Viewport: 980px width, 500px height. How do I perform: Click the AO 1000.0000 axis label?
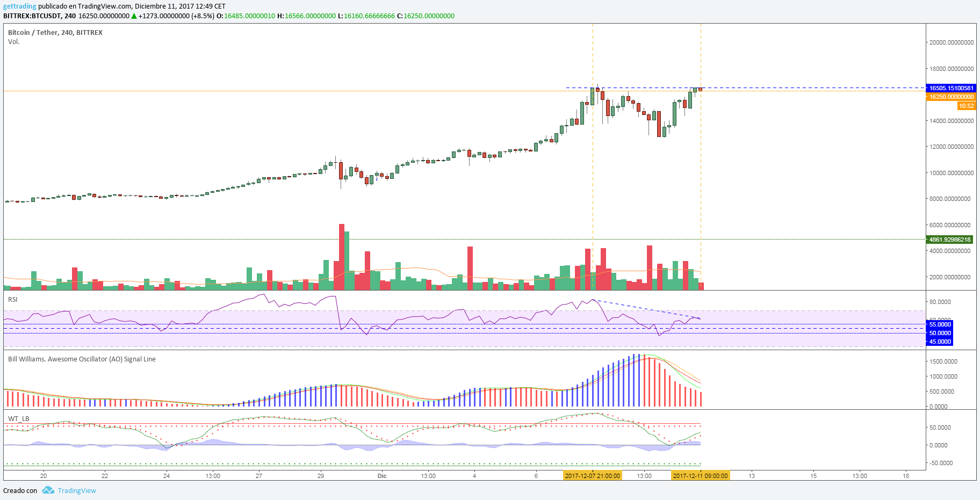click(943, 376)
